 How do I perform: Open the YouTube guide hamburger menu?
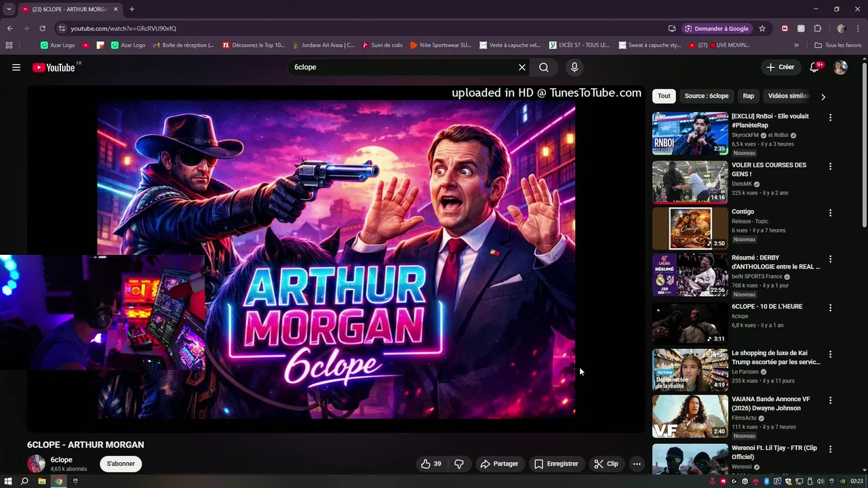(x=16, y=67)
